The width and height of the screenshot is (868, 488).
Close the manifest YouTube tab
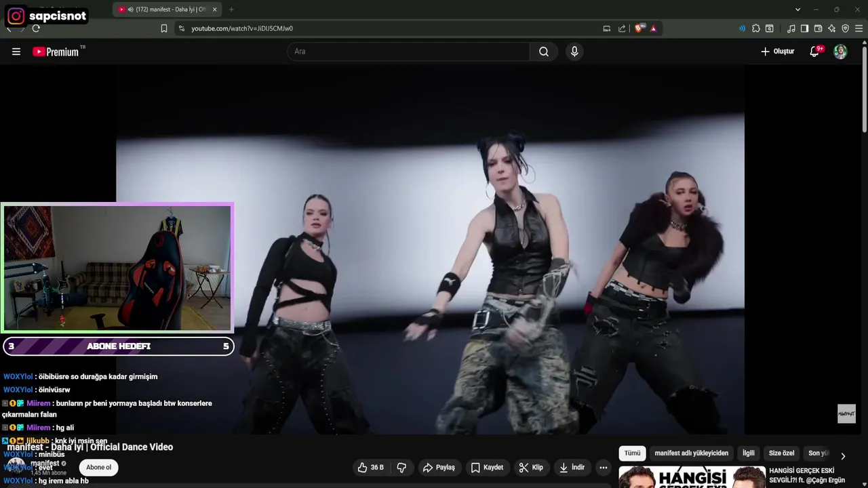tap(215, 9)
